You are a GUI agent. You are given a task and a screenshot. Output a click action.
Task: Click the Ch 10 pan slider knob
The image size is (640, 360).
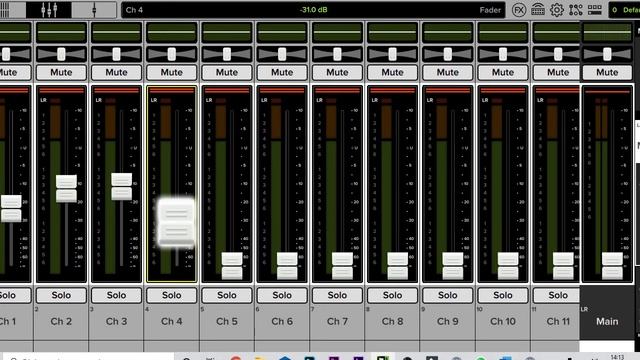pos(503,54)
